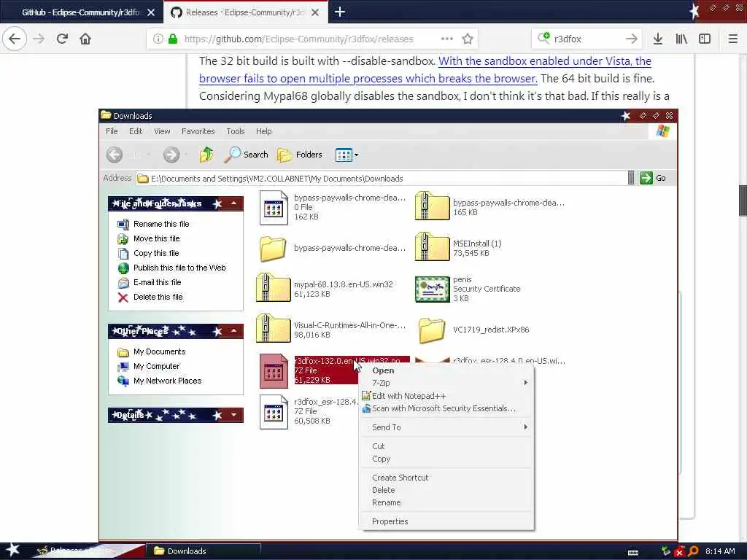This screenshot has height=560, width=747.
Task: Open Explorer Favorites menu
Action: [x=198, y=131]
